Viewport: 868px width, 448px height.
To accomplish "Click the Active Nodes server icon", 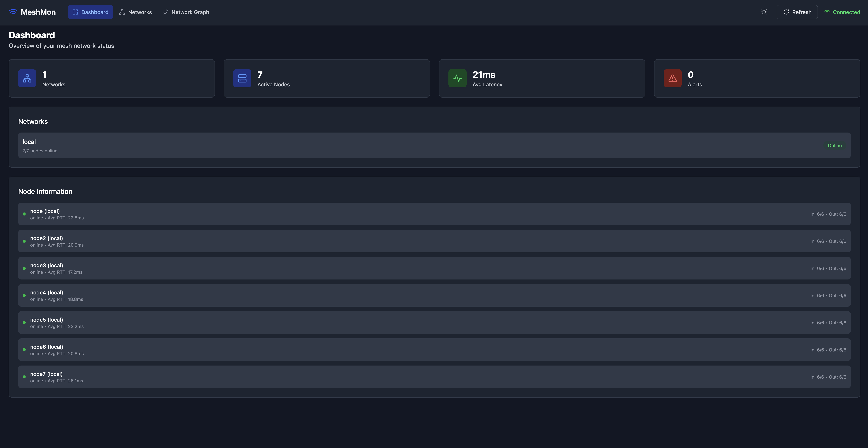I will point(242,78).
